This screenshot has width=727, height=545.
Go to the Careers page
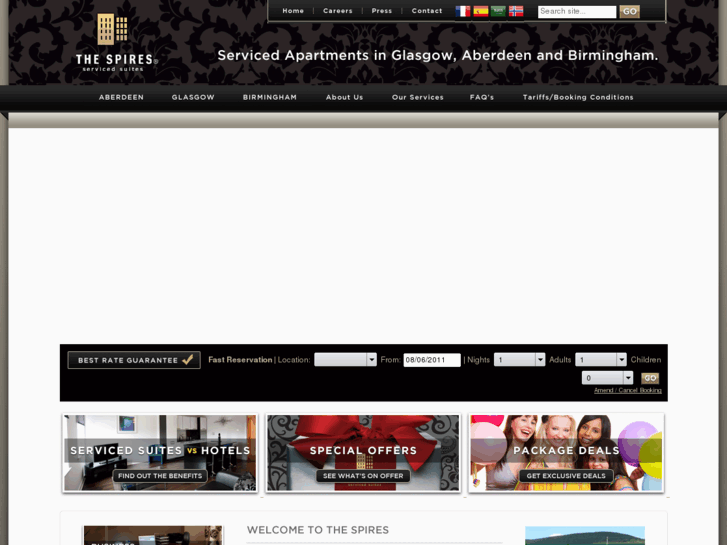pyautogui.click(x=338, y=11)
